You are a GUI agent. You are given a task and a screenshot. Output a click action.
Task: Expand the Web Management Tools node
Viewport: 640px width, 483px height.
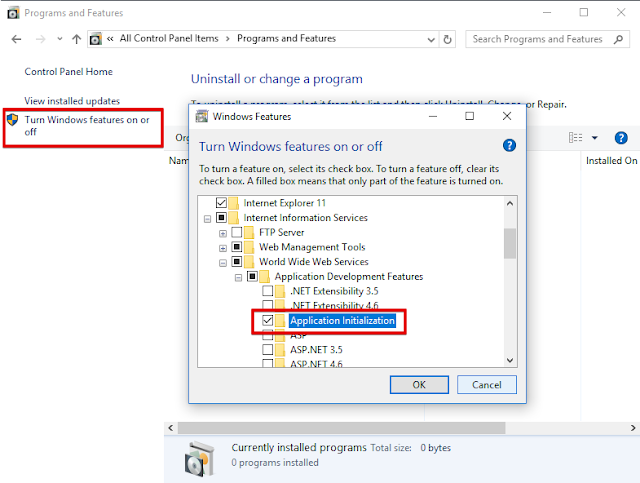(223, 249)
